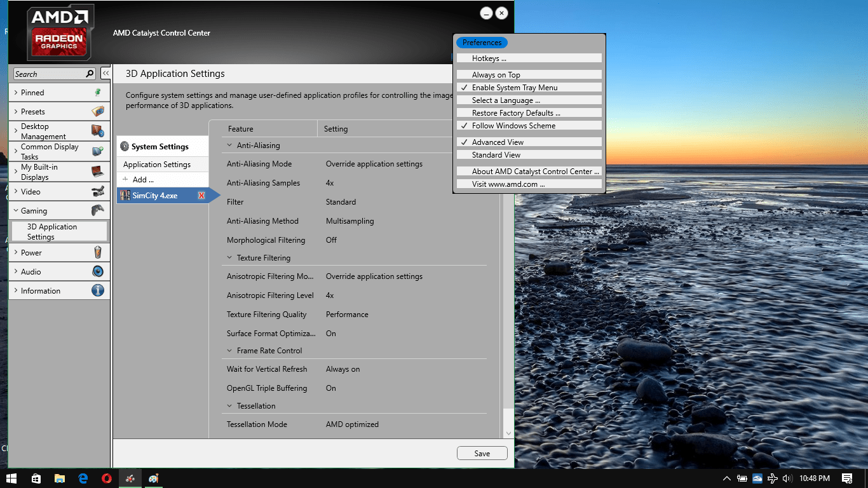The width and height of the screenshot is (868, 488).
Task: Collapse the Anti-Aliasing settings group
Action: pos(229,145)
